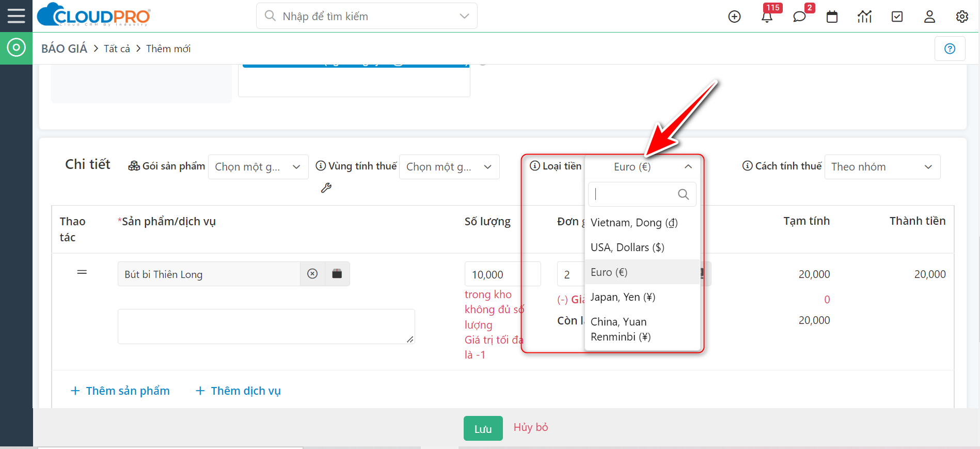The height and width of the screenshot is (449, 980).
Task: Click the Thêm mới breadcrumb text
Action: pyautogui.click(x=168, y=49)
